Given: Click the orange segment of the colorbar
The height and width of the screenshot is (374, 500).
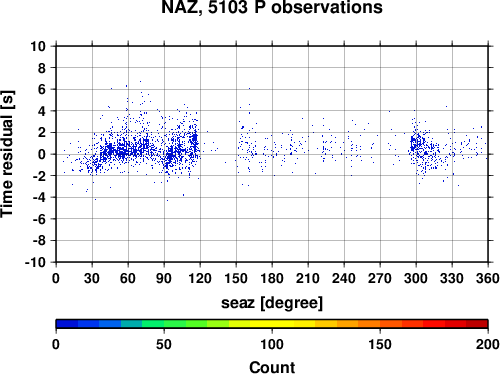Looking at the screenshot, I should (x=369, y=324).
